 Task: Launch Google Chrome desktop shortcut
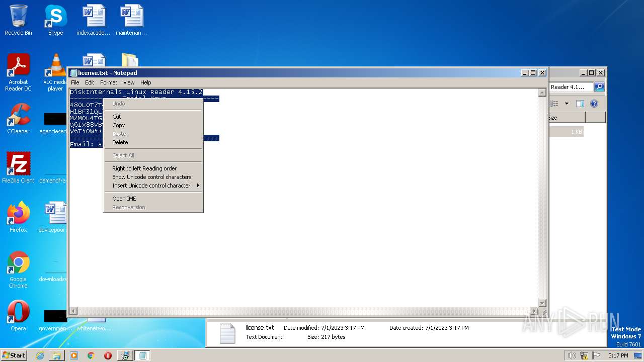18,269
